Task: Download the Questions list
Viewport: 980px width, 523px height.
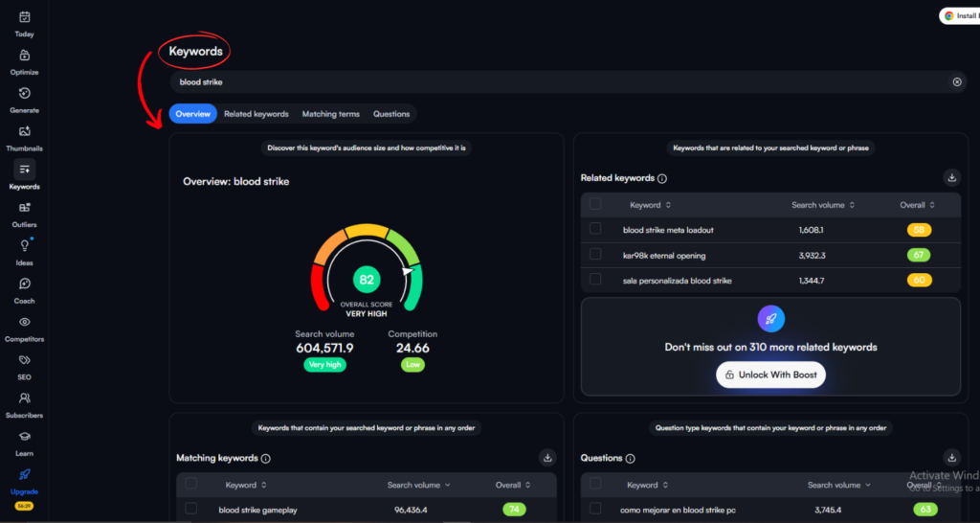Action: coord(952,458)
